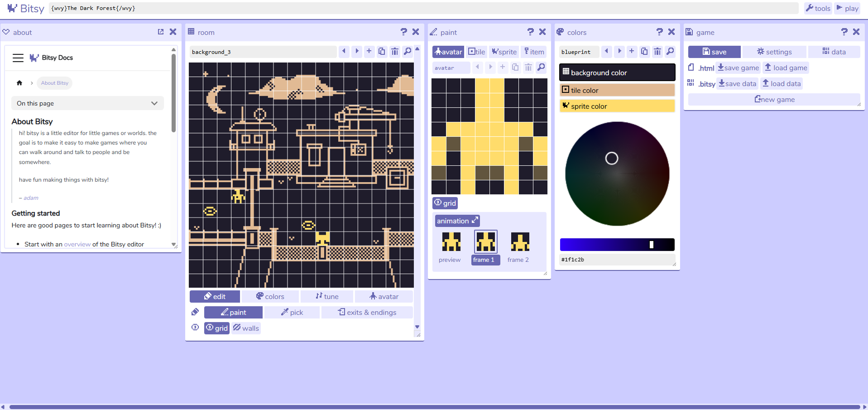
Task: Select paint mode in room tools
Action: (233, 312)
